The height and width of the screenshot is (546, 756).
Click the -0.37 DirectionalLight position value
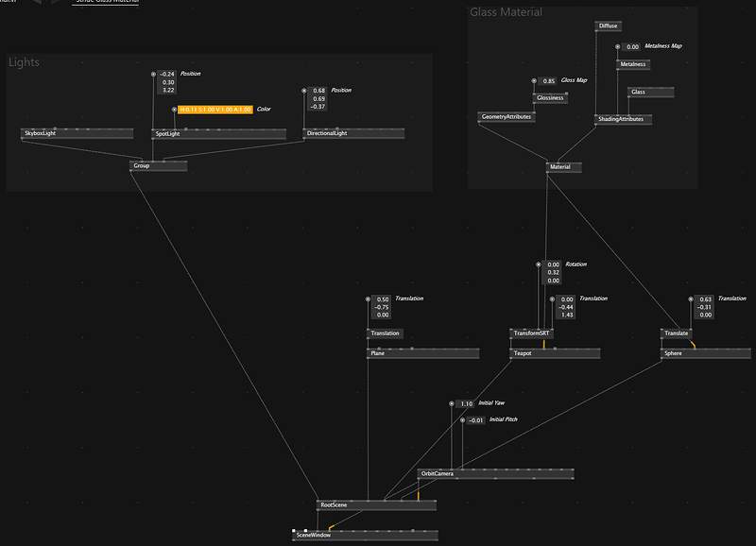[318, 107]
